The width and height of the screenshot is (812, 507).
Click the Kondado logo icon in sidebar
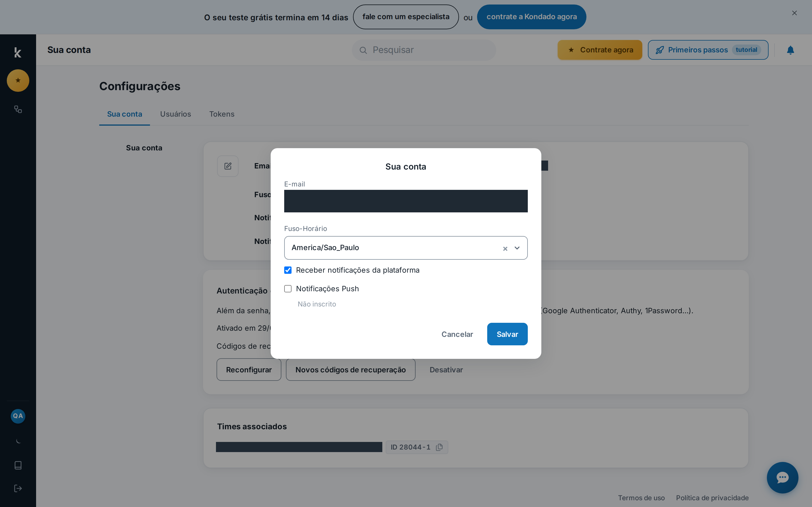pos(18,53)
